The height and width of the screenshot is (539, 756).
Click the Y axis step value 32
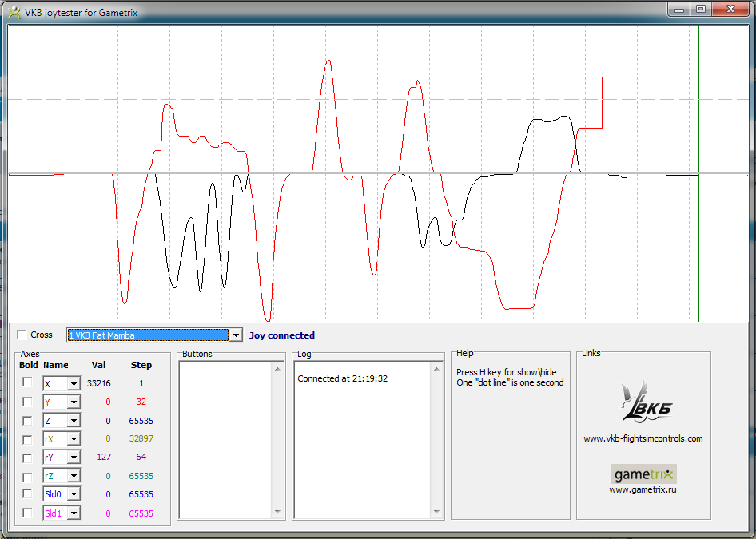[141, 402]
